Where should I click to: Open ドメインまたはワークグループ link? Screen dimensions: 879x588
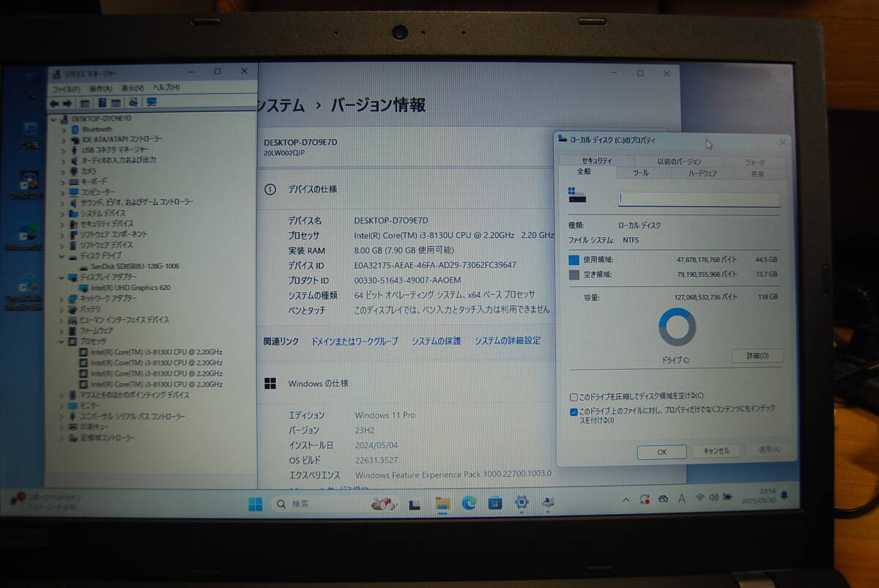click(x=355, y=341)
